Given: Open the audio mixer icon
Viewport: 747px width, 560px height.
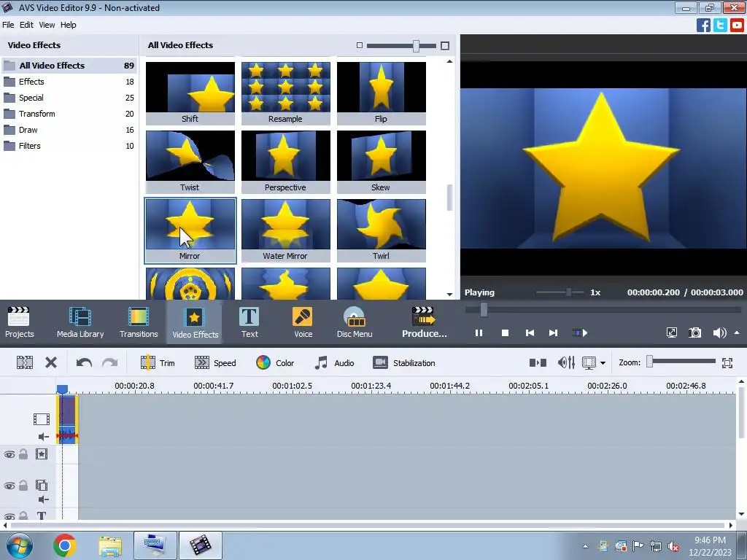Looking at the screenshot, I should click(566, 363).
